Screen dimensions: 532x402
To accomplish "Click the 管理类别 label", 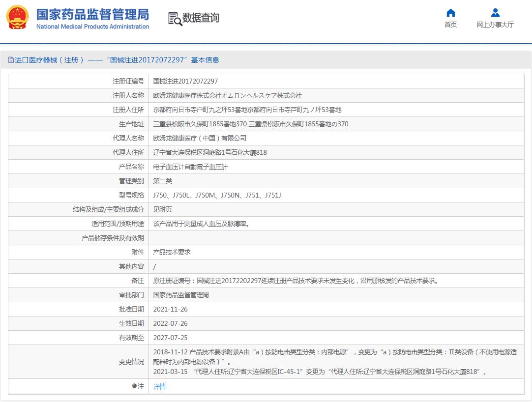I will pyautogui.click(x=131, y=181).
